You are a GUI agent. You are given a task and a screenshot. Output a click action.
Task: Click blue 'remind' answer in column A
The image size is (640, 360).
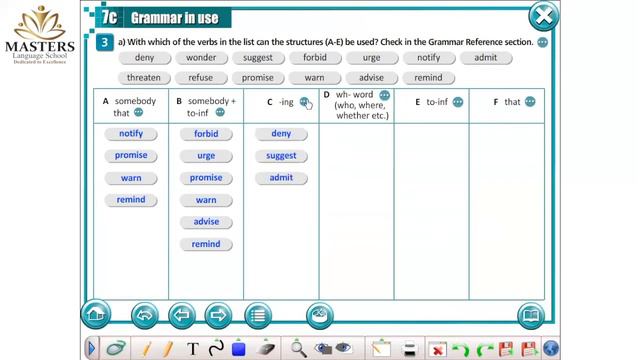(x=131, y=200)
